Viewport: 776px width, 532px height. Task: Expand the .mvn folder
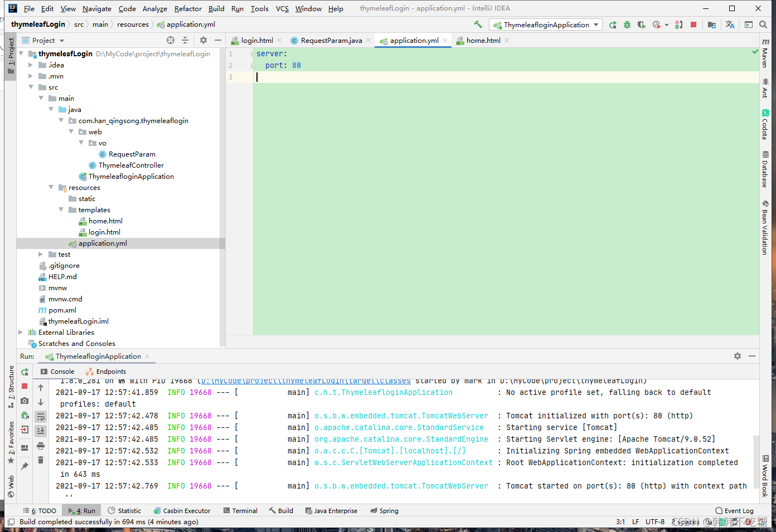click(x=31, y=76)
